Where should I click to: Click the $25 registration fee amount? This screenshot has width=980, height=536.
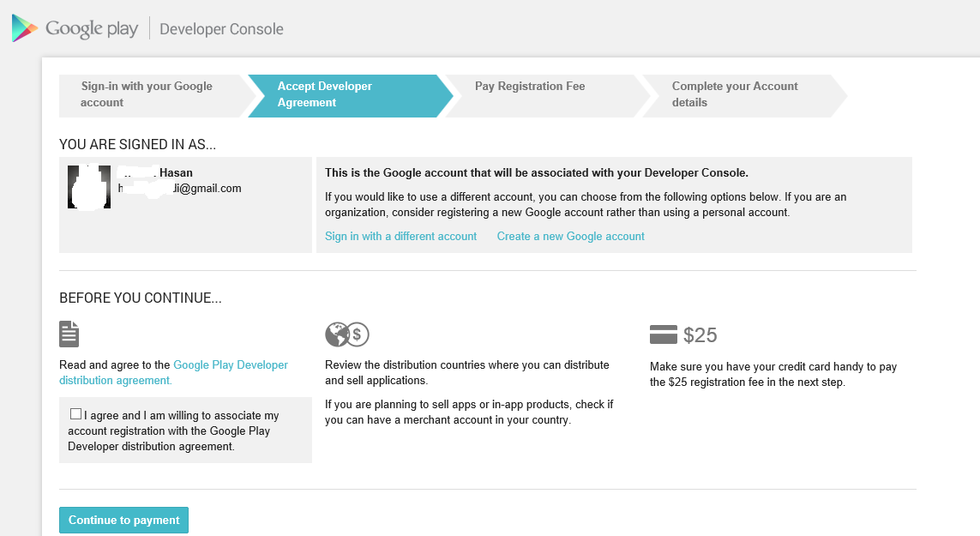click(x=700, y=335)
